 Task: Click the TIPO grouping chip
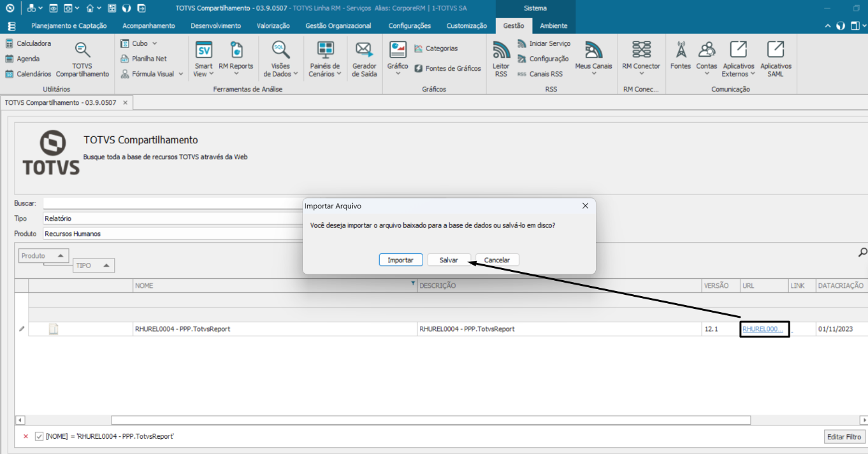pos(94,265)
